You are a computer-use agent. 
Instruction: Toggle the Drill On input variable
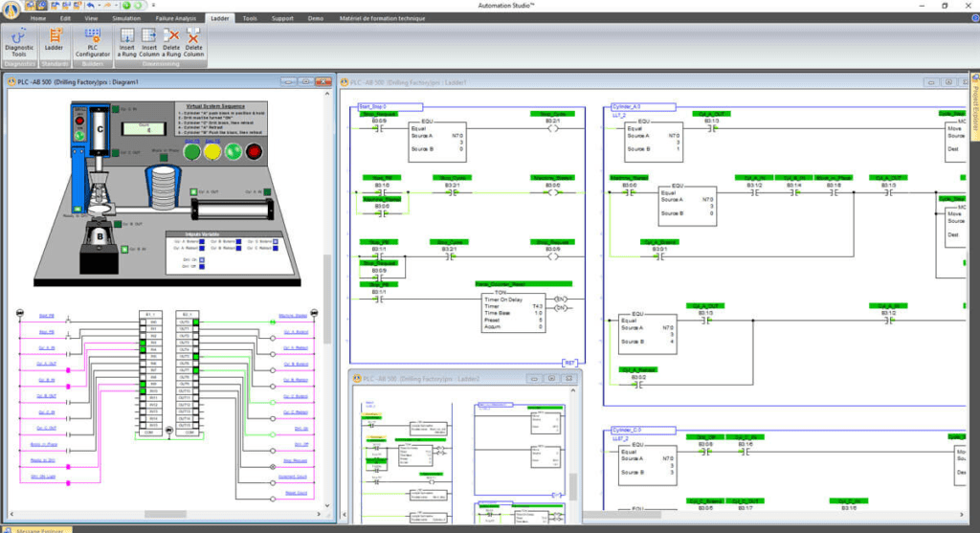click(201, 260)
